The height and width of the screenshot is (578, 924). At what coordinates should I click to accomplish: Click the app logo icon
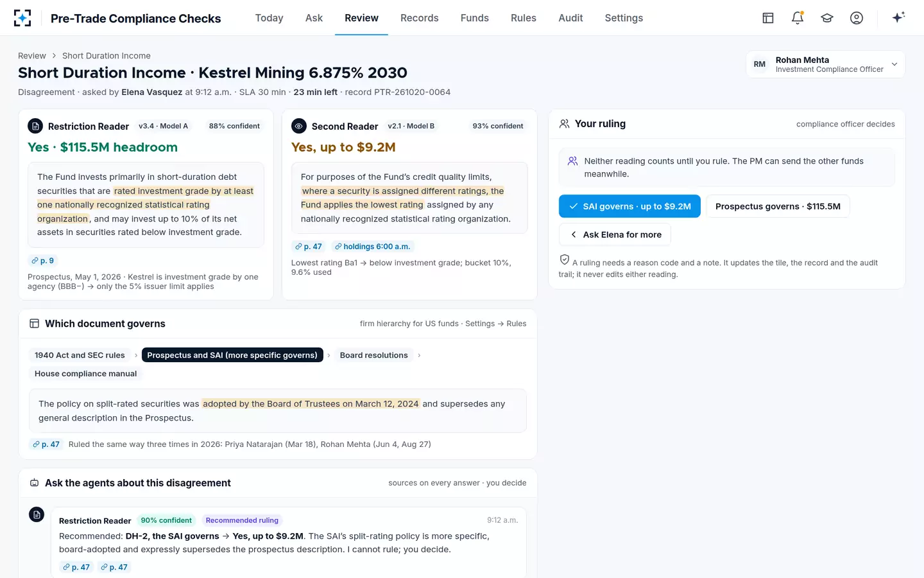point(22,18)
